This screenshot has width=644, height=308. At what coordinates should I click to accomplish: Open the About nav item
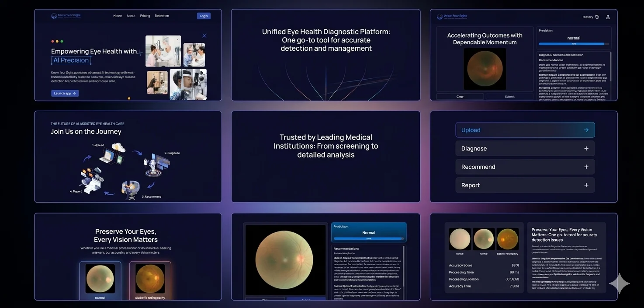(x=131, y=16)
